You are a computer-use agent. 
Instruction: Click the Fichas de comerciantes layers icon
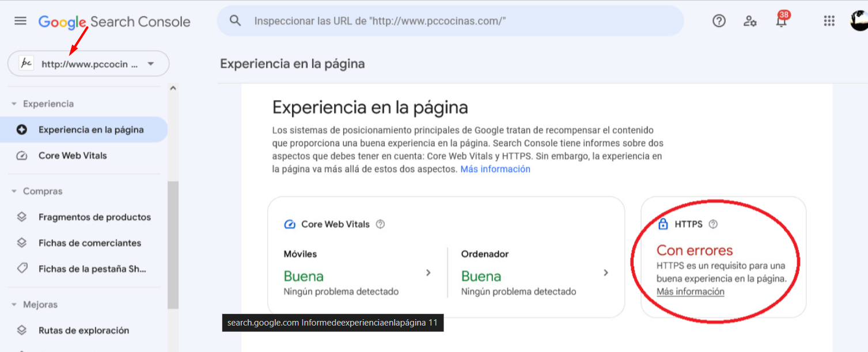(22, 243)
